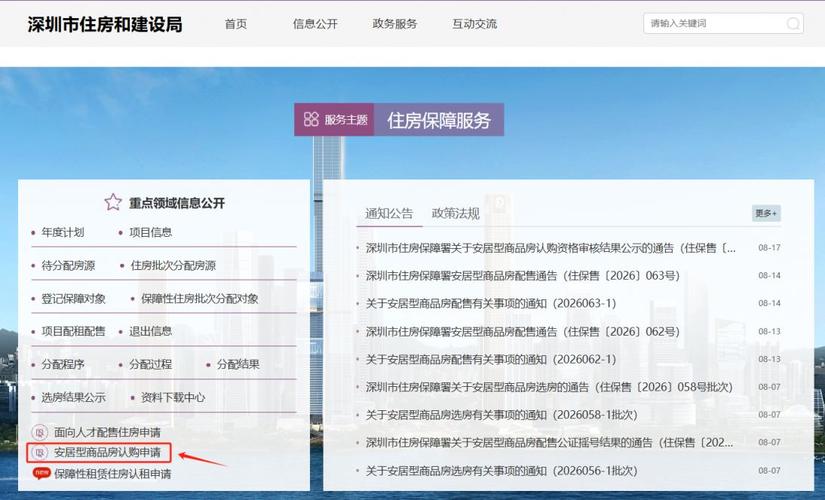
Task: Open the 退出信息 link
Action: (x=150, y=331)
